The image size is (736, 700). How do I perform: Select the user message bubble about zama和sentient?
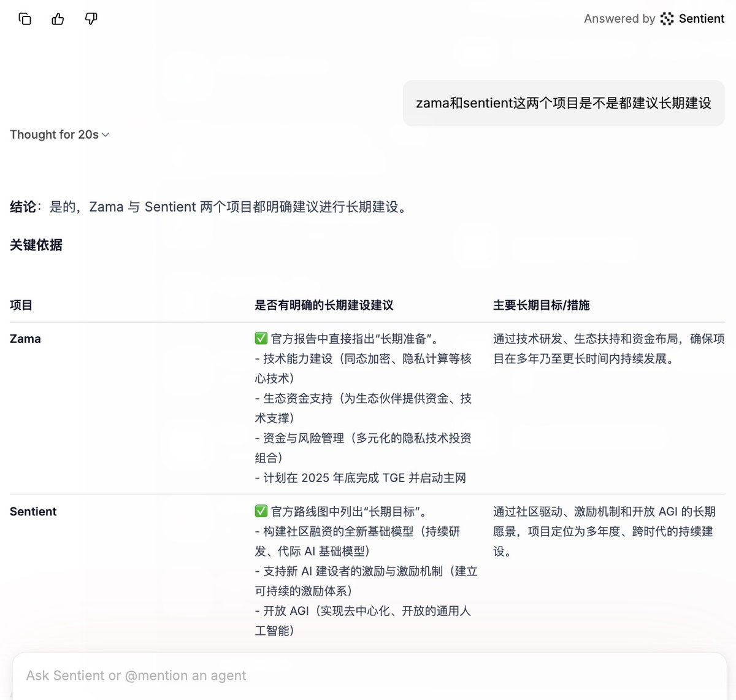tap(564, 103)
